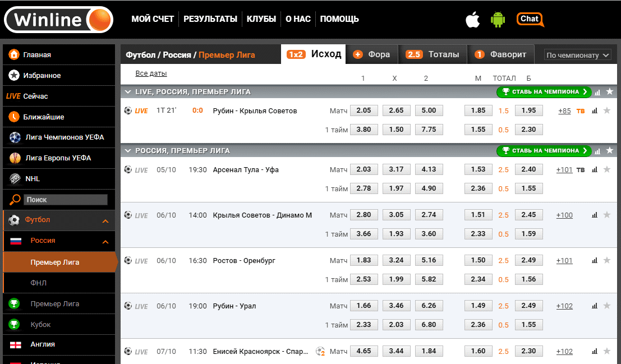Click ТВ broadcast icon for Рубин - Крылья Советов
Image resolution: width=621 pixels, height=364 pixels.
coord(581,111)
